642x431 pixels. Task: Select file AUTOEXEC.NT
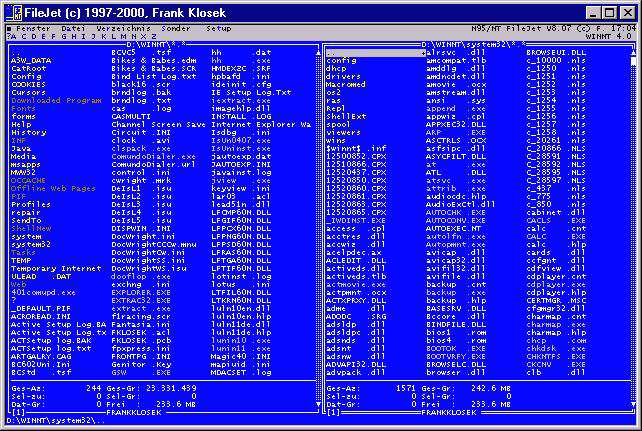453,228
